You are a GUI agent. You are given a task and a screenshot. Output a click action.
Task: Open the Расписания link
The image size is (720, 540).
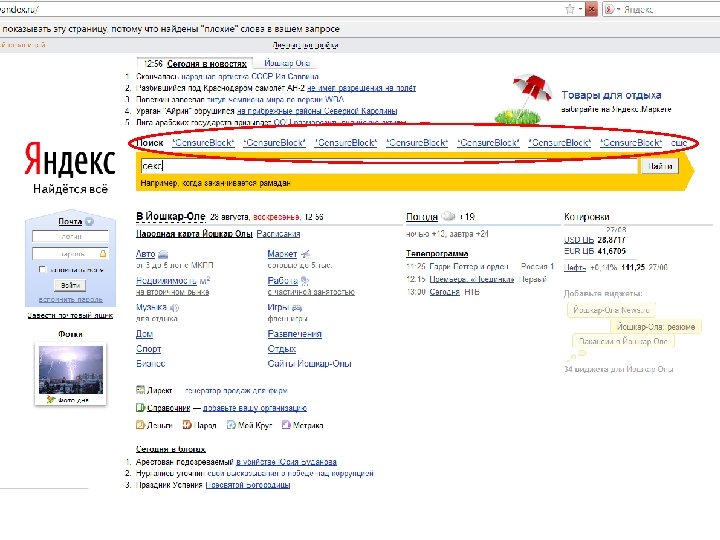[x=278, y=234]
